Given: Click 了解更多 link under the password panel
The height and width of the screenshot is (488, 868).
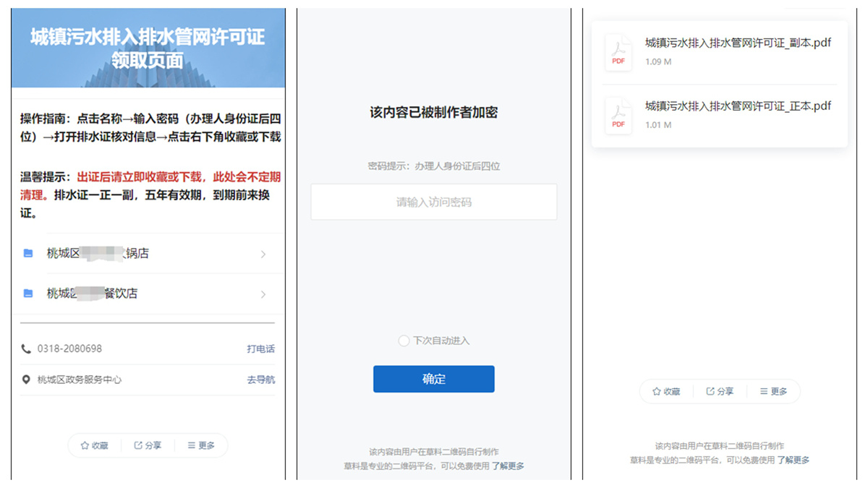Looking at the screenshot, I should 508,466.
